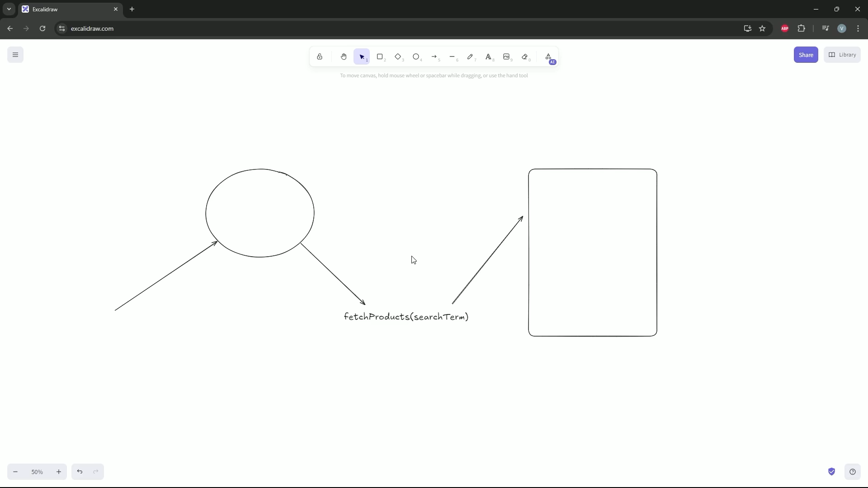Open the browser tab search dropdown

tap(9, 9)
